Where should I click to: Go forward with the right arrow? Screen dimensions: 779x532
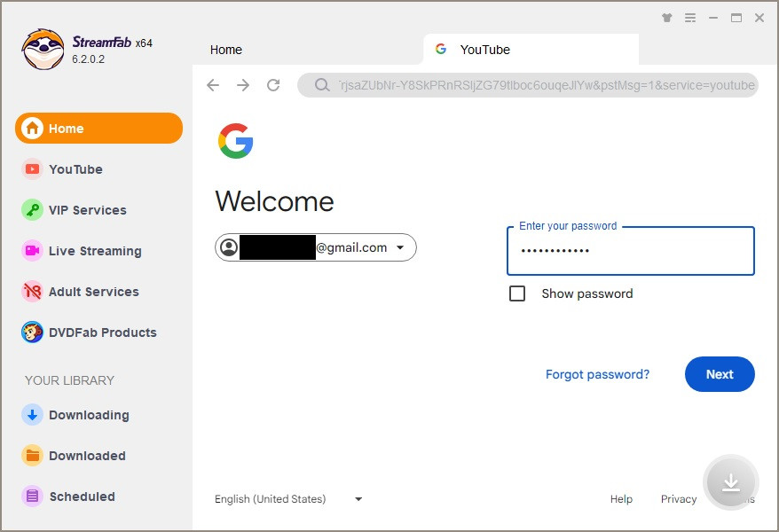(243, 85)
